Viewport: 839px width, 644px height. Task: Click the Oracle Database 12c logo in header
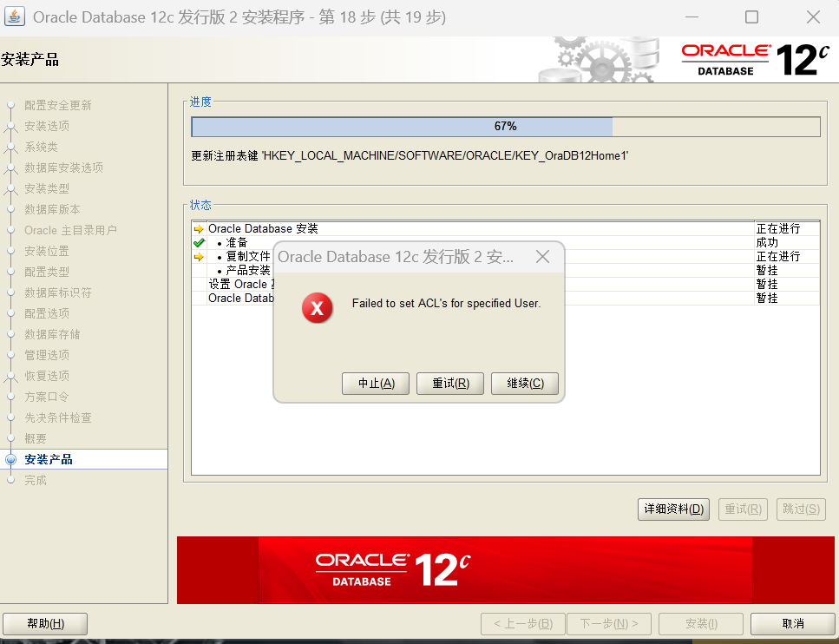click(755, 59)
